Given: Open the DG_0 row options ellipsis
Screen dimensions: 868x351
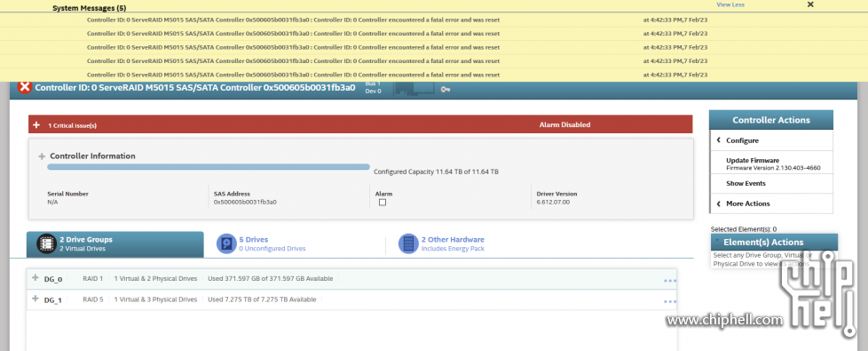Looking at the screenshot, I should (670, 281).
